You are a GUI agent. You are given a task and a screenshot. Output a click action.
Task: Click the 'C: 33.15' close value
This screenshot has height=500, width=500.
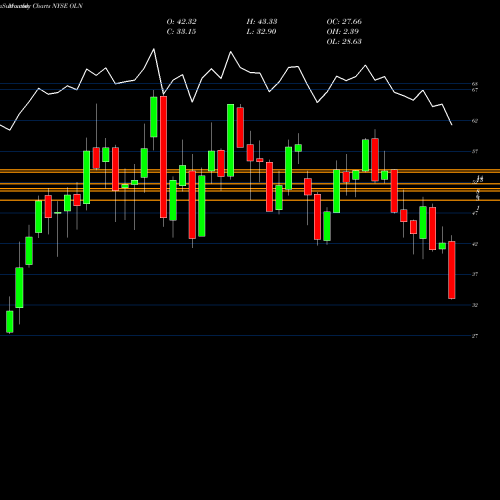(x=181, y=32)
